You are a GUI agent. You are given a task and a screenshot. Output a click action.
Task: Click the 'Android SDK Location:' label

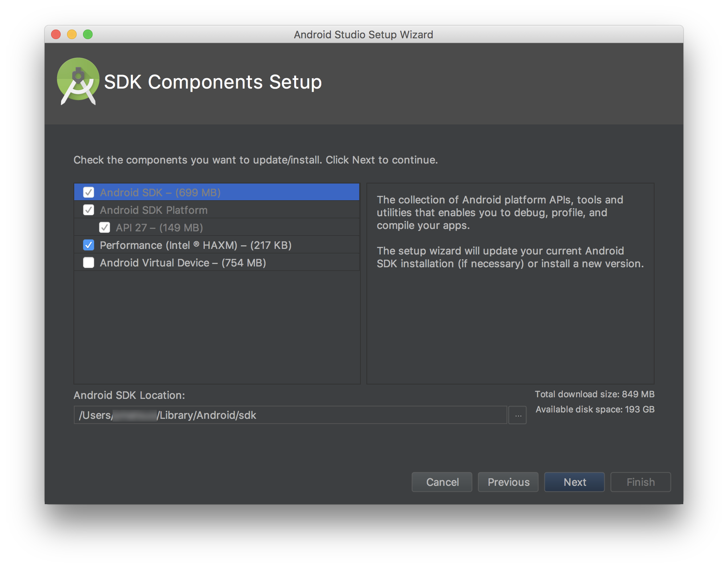click(x=129, y=395)
